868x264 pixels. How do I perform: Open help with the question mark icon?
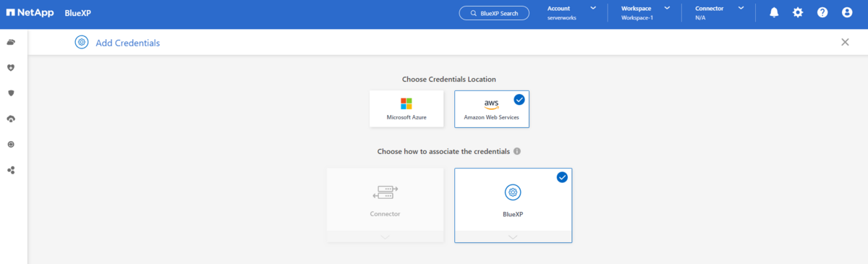click(x=822, y=13)
